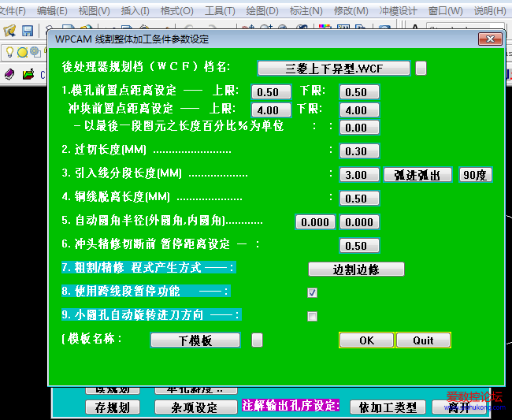This screenshot has width=512, height=420.
Task: Click the 冲块前置点 上限 4.00 field
Action: tap(271, 110)
